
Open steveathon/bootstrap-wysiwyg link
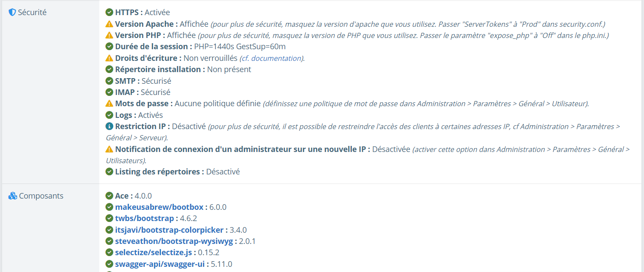tap(174, 241)
